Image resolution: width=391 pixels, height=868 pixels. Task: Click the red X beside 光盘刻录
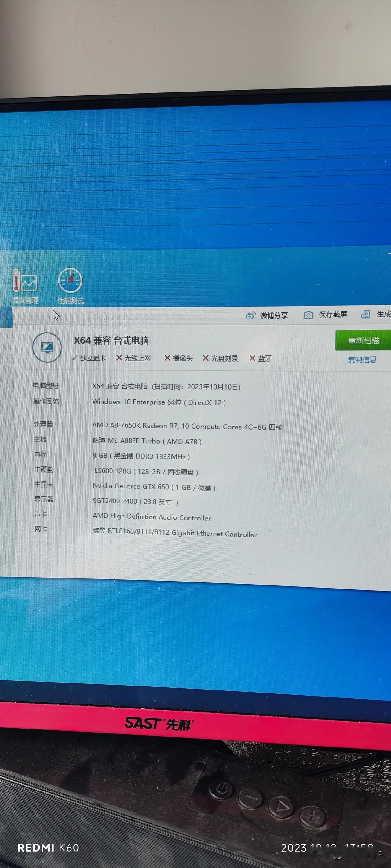click(206, 358)
